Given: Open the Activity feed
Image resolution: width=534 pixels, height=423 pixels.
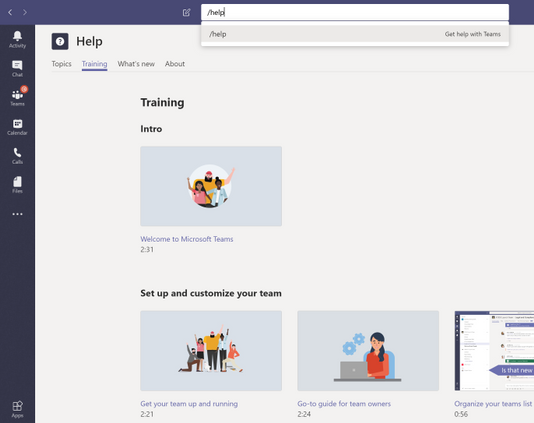Looking at the screenshot, I should (x=17, y=40).
